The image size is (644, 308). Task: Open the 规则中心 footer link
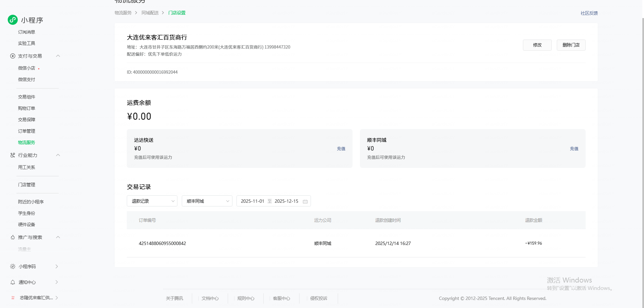point(246,298)
